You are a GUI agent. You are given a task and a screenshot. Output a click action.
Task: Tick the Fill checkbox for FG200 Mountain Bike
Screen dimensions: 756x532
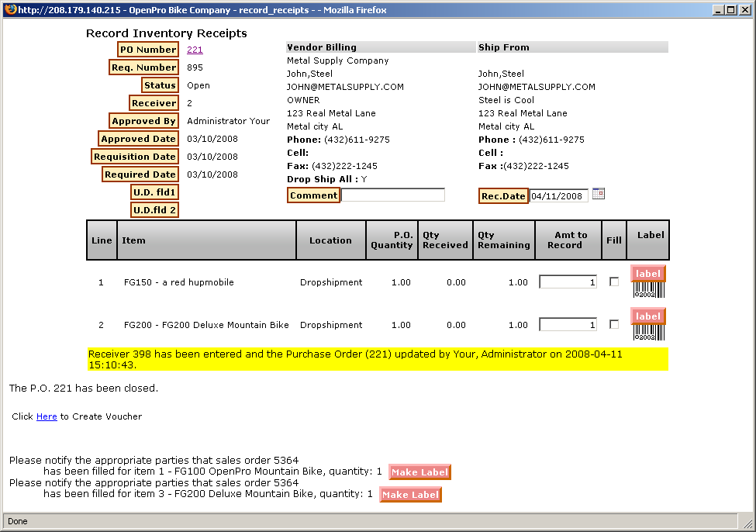(x=614, y=325)
